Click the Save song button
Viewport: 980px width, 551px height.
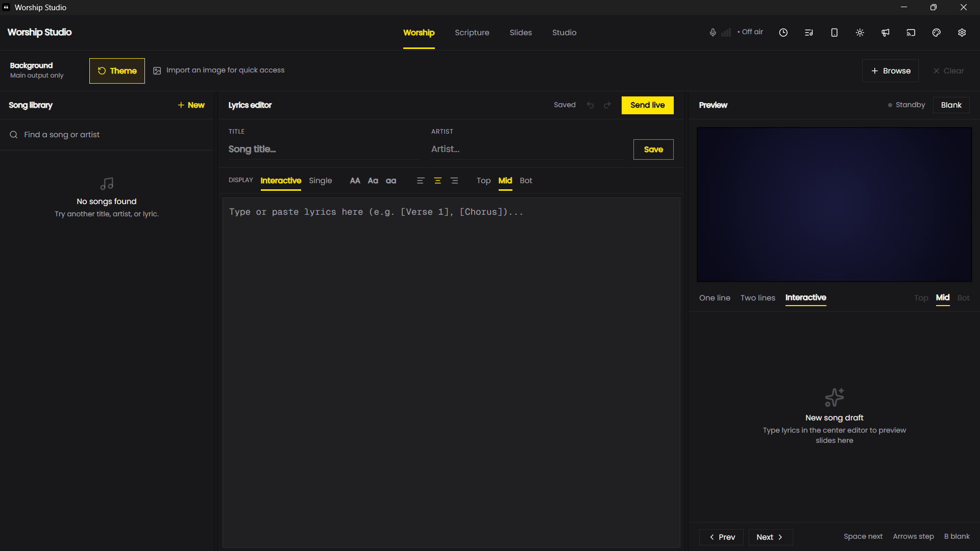pos(653,149)
